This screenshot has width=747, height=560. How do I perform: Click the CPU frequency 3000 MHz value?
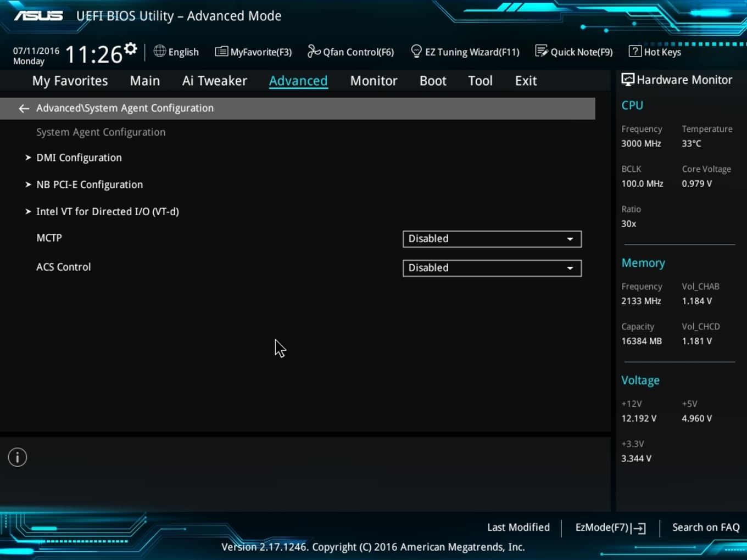641,143
